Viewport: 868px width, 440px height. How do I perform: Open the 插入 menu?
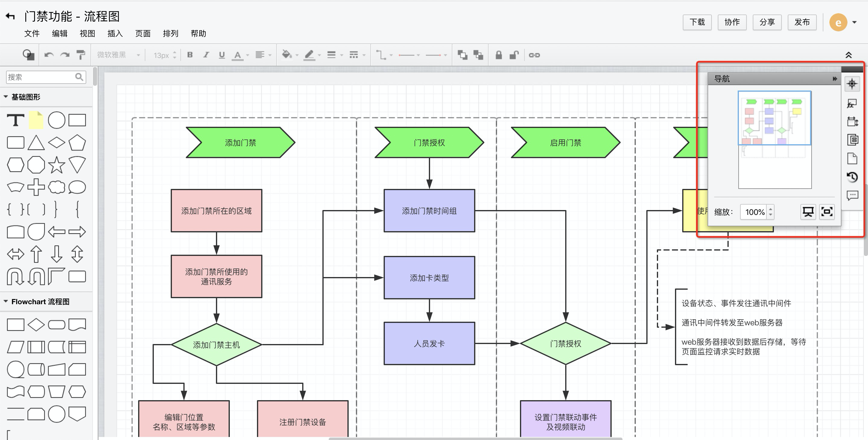(115, 33)
